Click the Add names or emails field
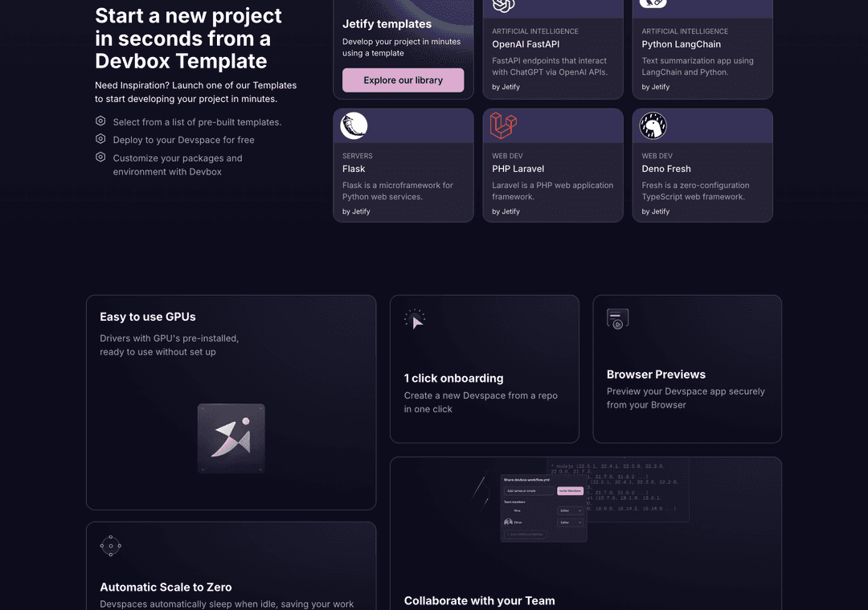868x610 pixels. click(x=528, y=490)
